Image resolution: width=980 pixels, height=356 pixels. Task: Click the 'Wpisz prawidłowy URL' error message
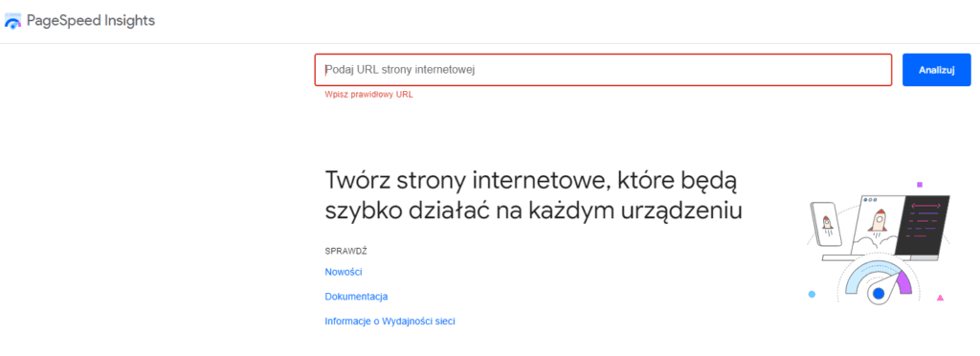click(x=368, y=95)
